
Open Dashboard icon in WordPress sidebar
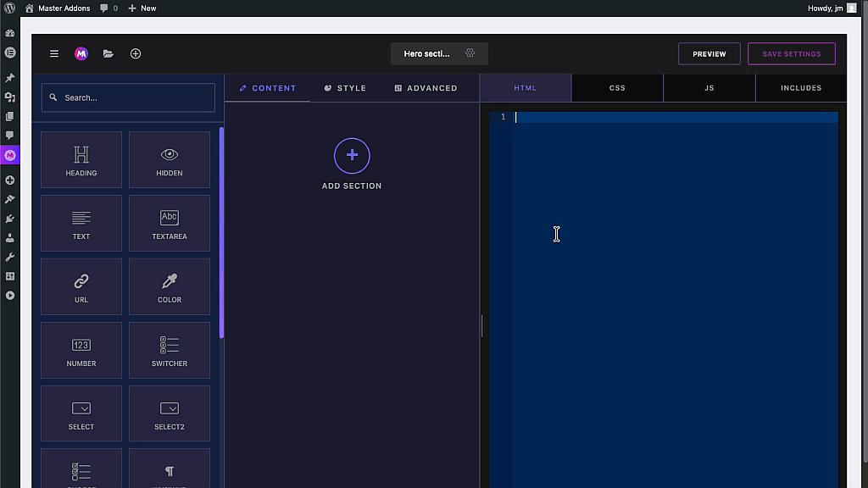[x=10, y=33]
